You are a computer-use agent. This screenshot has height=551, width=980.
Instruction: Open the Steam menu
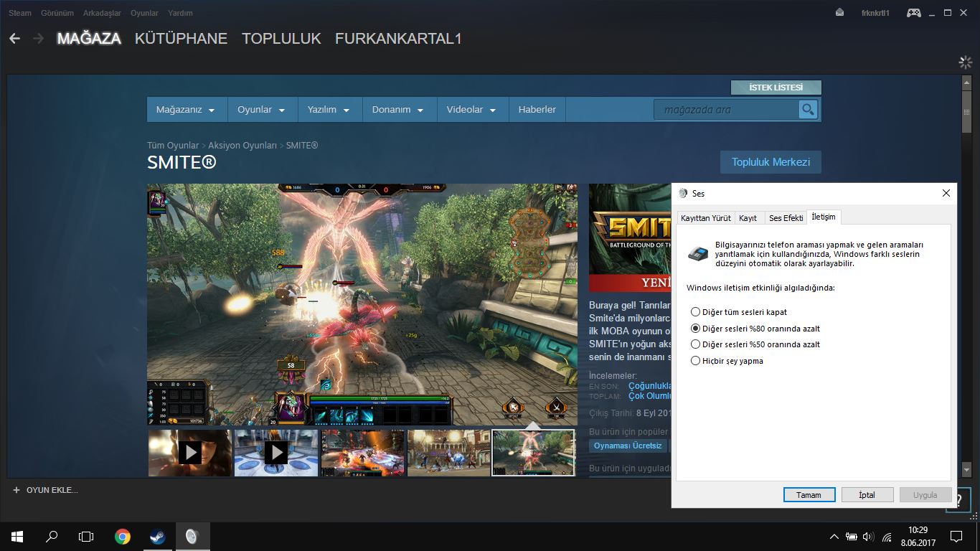[20, 13]
